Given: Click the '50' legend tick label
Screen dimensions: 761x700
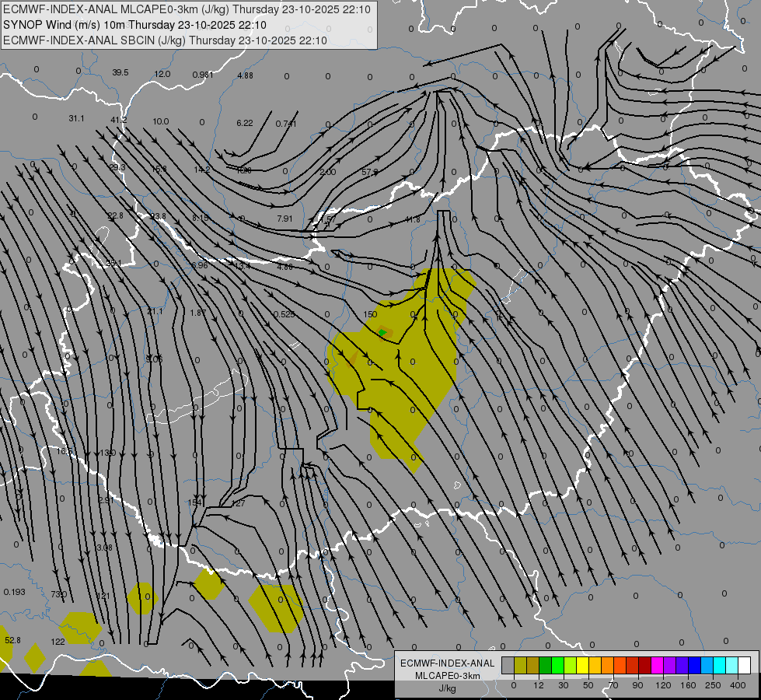Looking at the screenshot, I should tap(588, 685).
